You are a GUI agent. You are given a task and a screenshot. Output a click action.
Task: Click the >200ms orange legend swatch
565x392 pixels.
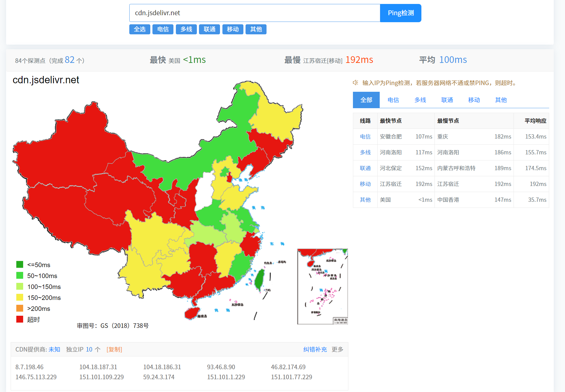[x=20, y=308]
